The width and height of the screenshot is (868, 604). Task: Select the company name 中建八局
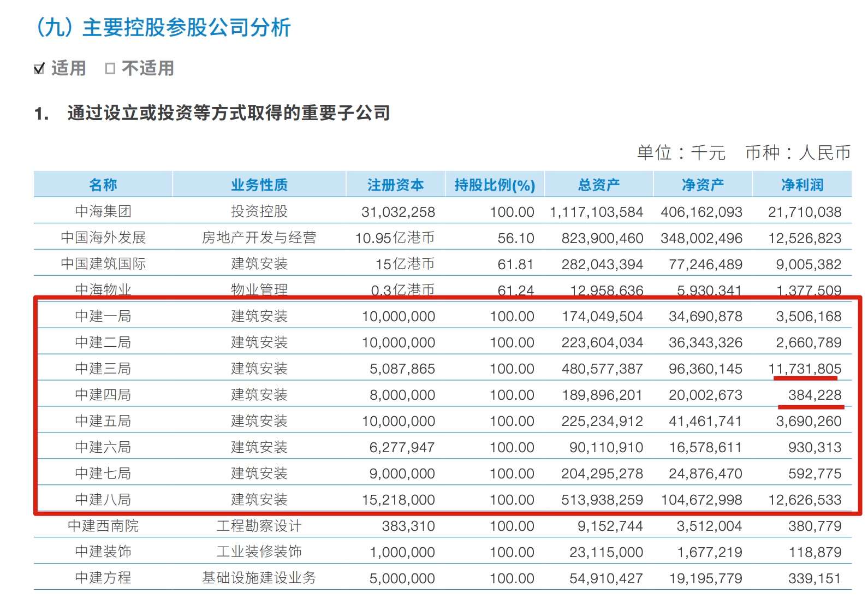pos(103,500)
